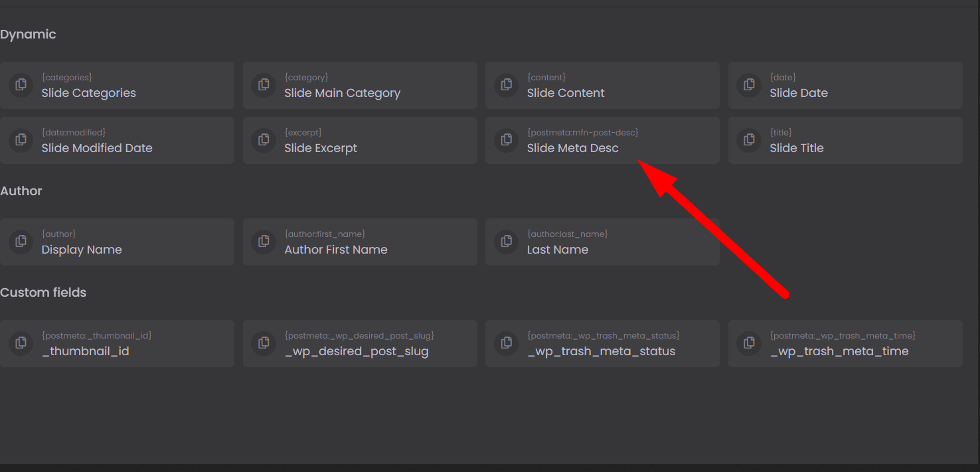Copy the Slide Excerpt tag icon
Screen dimensions: 980x472
264,140
